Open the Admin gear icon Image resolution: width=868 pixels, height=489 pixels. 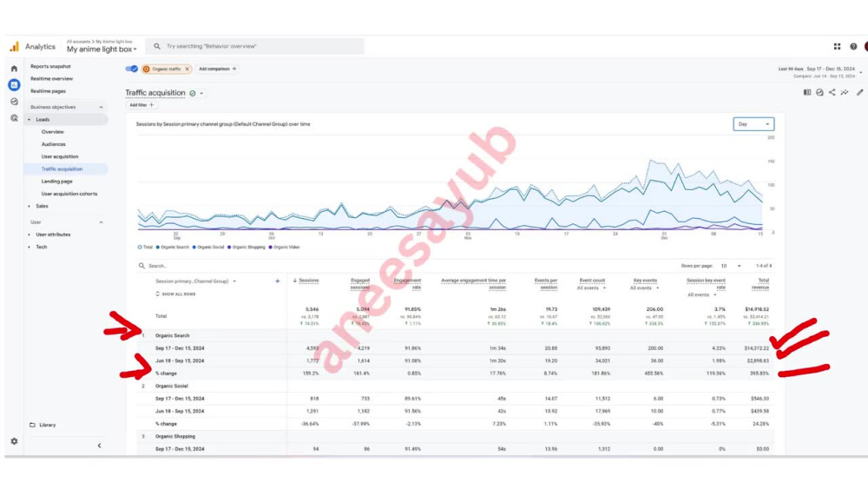tap(15, 441)
